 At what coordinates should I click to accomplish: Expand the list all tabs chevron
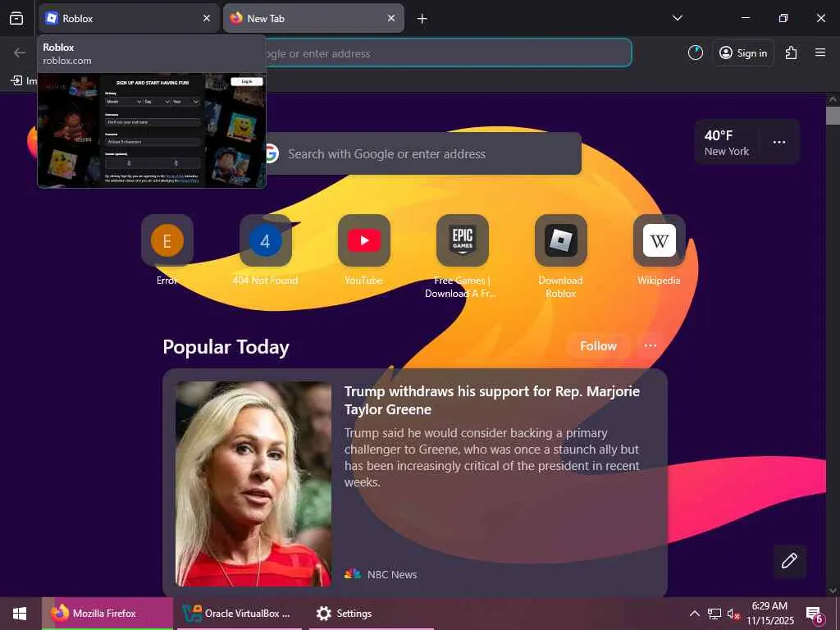[x=677, y=18]
